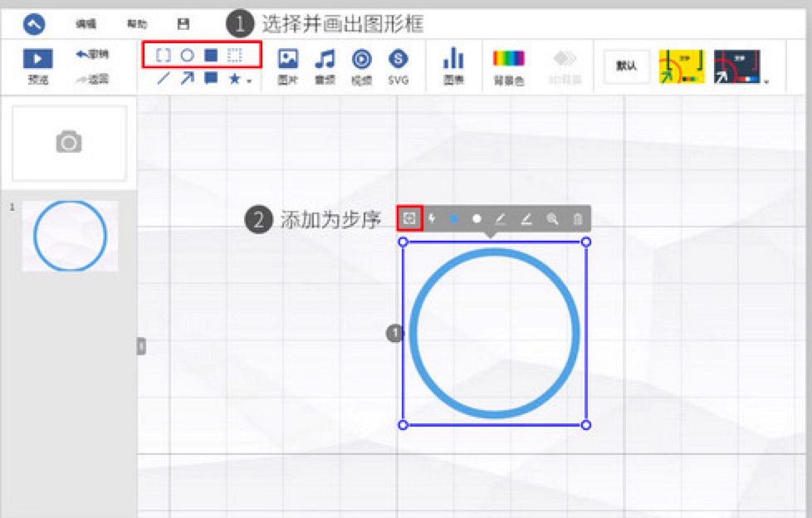The height and width of the screenshot is (518, 812).
Task: Select the square bracket frame tool
Action: click(163, 55)
